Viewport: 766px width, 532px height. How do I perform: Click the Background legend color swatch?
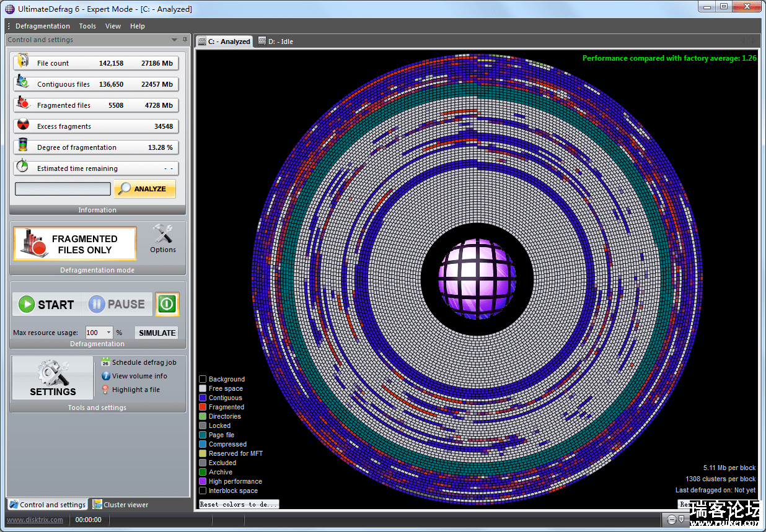pyautogui.click(x=203, y=379)
